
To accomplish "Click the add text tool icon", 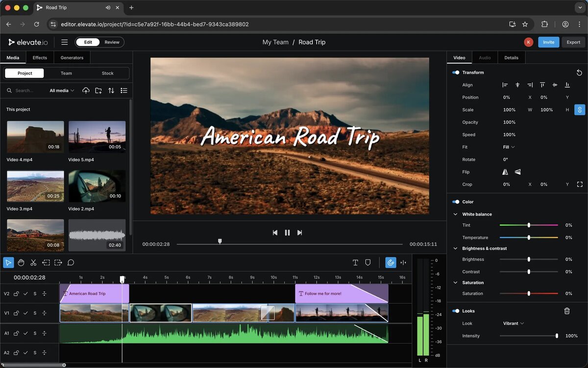I will point(355,263).
